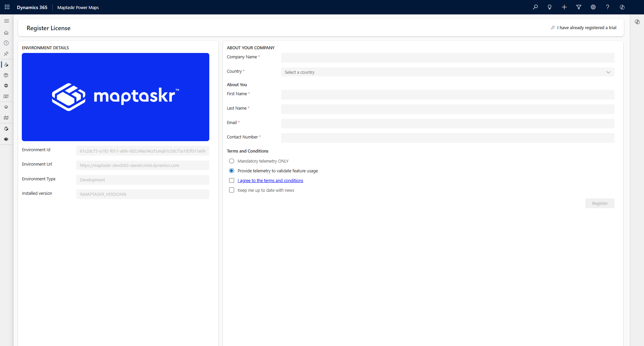Check I agree to the terms and conditions
This screenshot has height=346, width=644.
tap(231, 180)
